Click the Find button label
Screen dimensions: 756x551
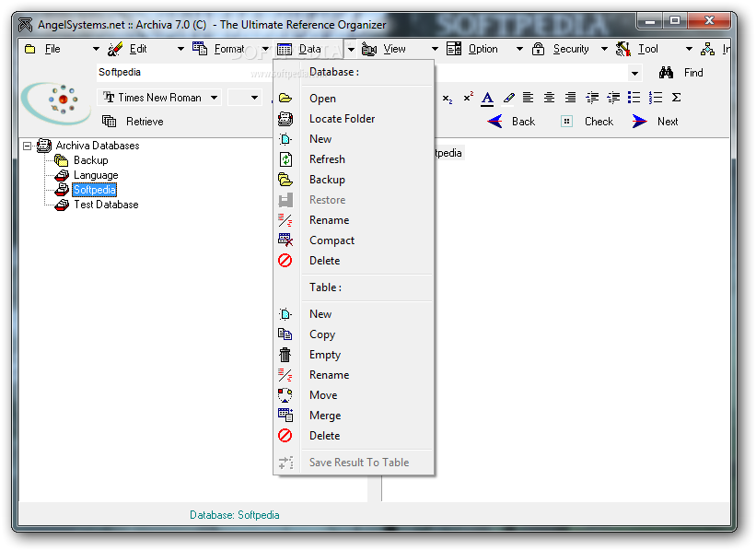[x=693, y=73]
